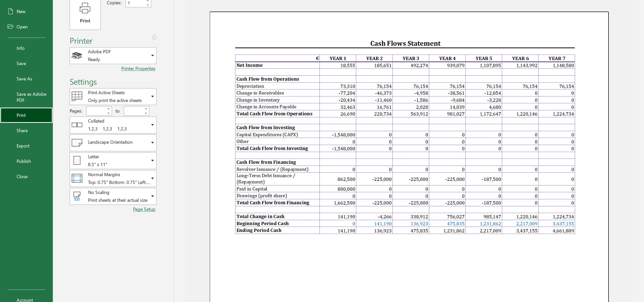644x302 pixels.
Task: Open the Export menu item
Action: [23, 146]
